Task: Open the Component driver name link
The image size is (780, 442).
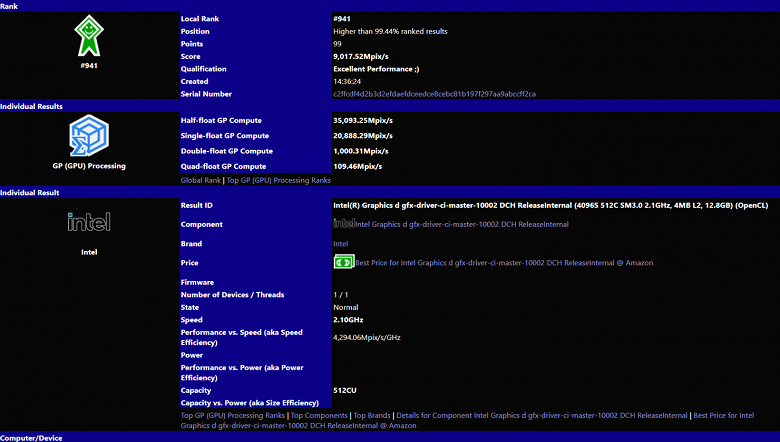Action: coord(462,224)
